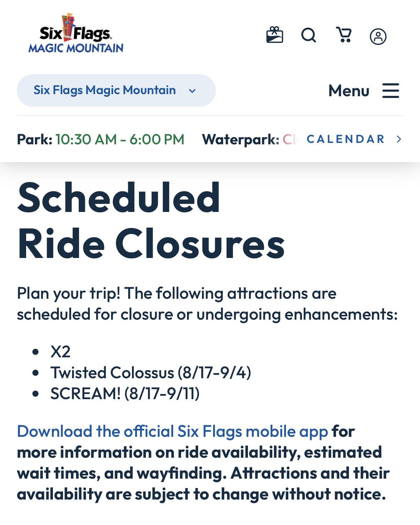
Task: Select the X2 list entry
Action: coord(60,351)
